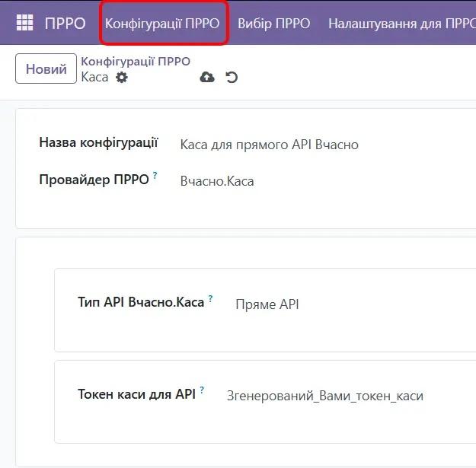Viewport: 476px width, 468px height.
Task: Save record with the cloud upload icon
Action: (x=207, y=78)
